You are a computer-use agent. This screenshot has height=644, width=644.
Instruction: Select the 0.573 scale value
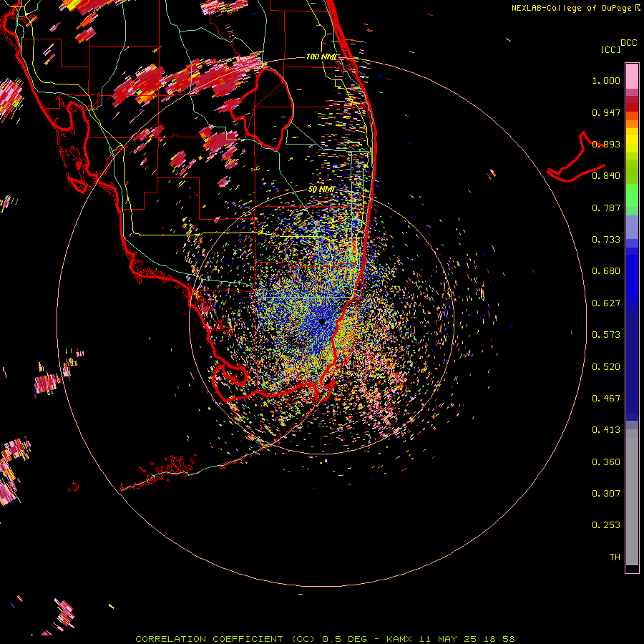[606, 335]
